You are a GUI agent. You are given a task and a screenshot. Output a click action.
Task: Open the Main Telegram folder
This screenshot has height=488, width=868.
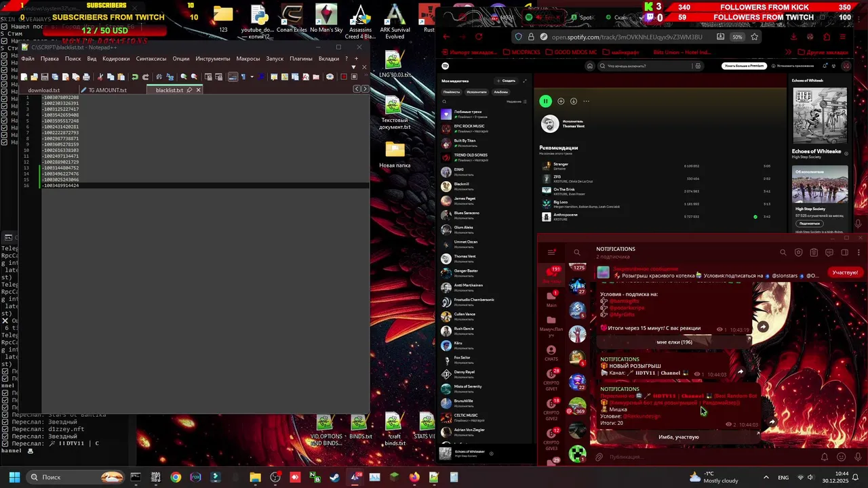551,298
